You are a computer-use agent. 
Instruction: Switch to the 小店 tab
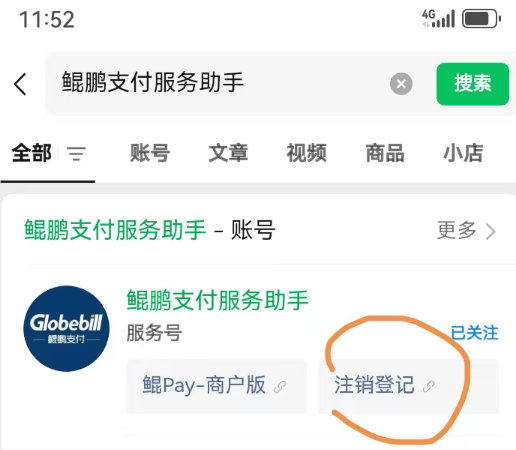coord(463,153)
